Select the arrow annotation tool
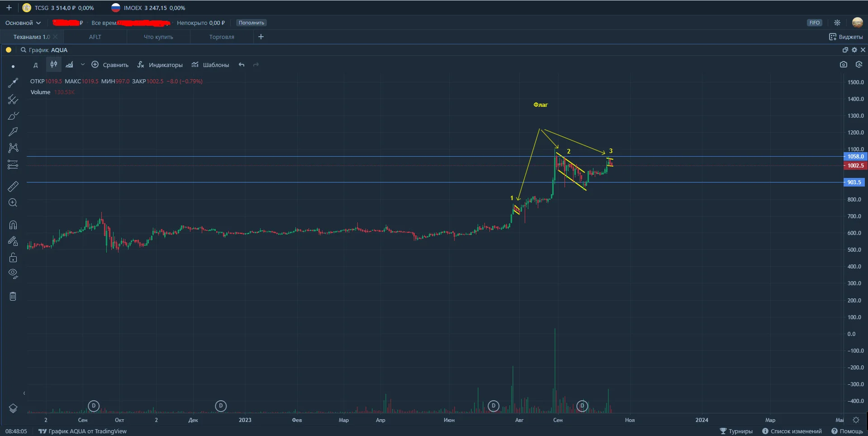The height and width of the screenshot is (436, 868). pos(13,132)
